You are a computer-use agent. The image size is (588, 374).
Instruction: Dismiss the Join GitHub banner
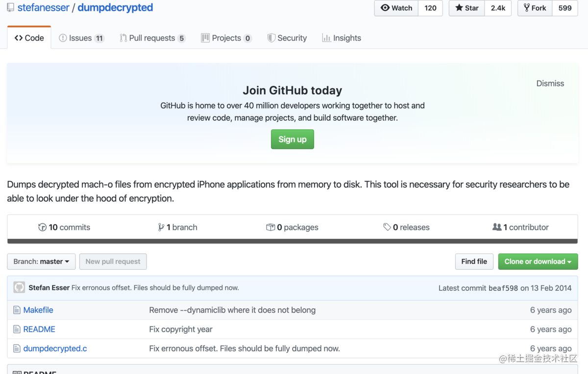(550, 83)
